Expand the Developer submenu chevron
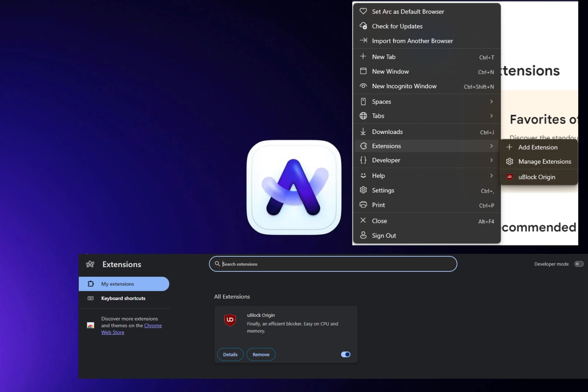This screenshot has height=392, width=588. (491, 160)
